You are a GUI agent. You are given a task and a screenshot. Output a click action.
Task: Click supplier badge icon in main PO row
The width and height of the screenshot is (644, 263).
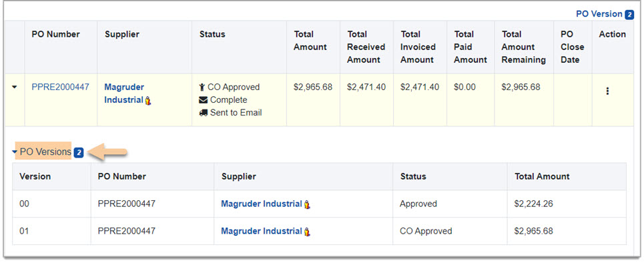click(x=148, y=101)
